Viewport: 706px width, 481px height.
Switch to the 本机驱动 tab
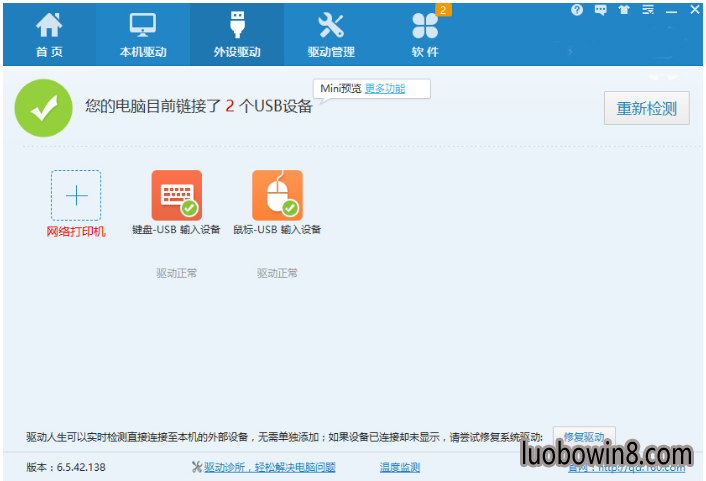tap(142, 35)
